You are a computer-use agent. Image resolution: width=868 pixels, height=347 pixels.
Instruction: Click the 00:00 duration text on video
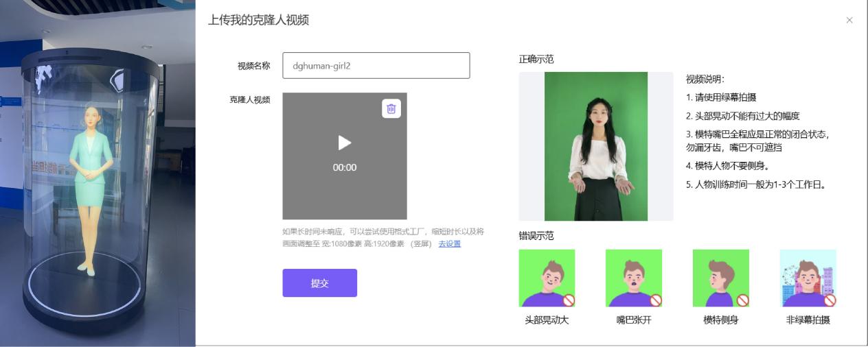[x=345, y=167]
